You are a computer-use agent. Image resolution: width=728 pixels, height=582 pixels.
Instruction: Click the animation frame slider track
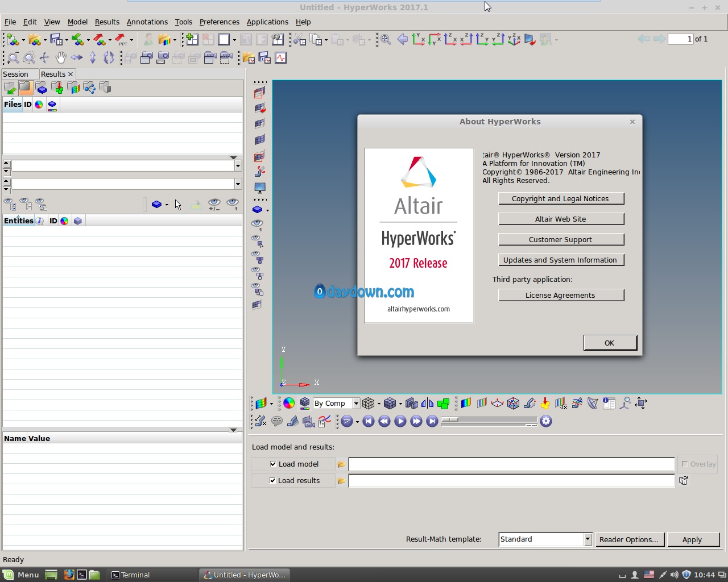[x=489, y=421]
